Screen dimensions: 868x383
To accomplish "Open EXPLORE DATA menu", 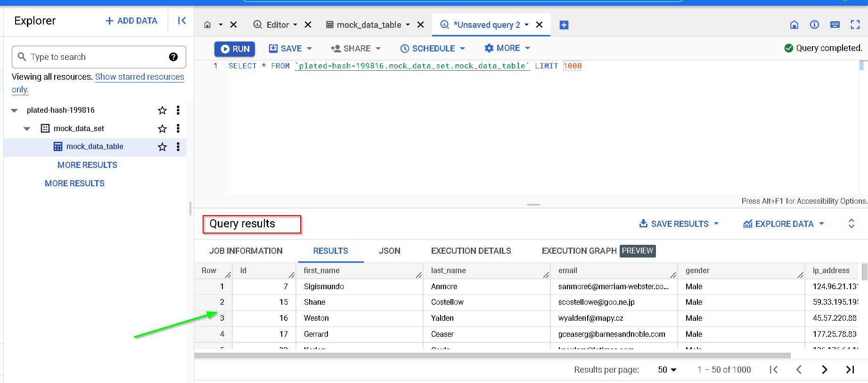I will point(784,224).
